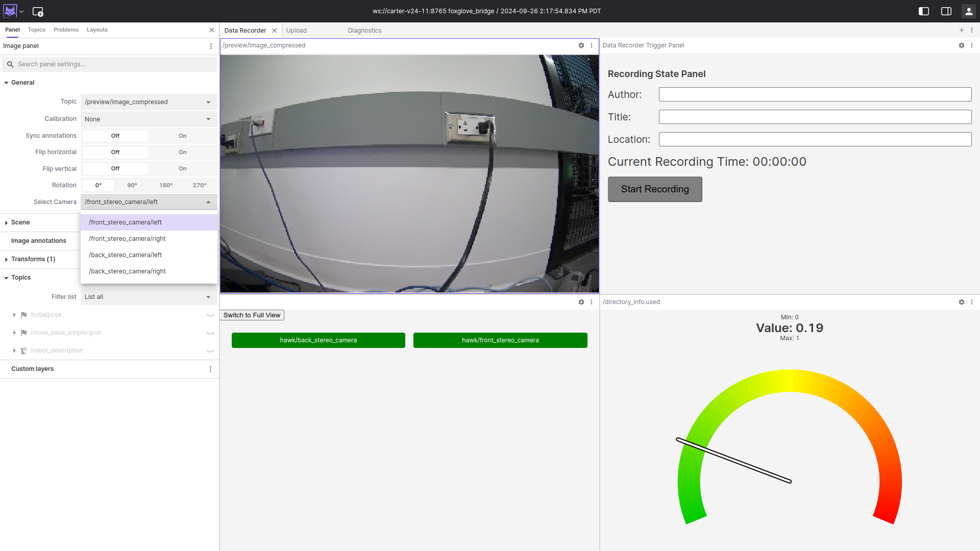Open the Calibration dropdown
Image resolution: width=980 pixels, height=551 pixels.
[148, 119]
